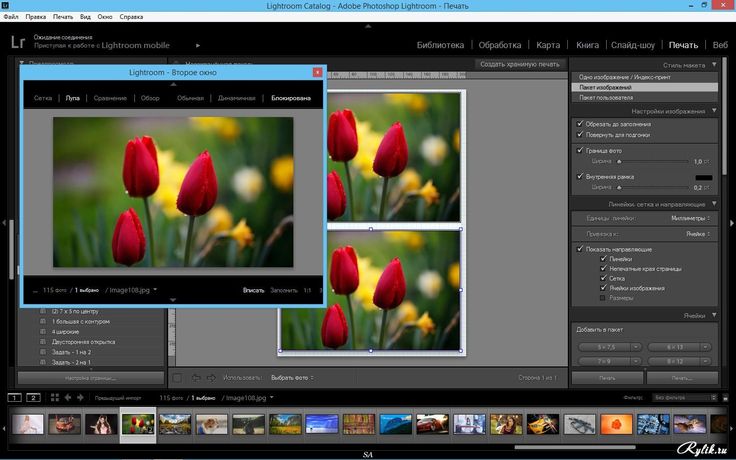Hide second window top bar arrow

point(173,84)
